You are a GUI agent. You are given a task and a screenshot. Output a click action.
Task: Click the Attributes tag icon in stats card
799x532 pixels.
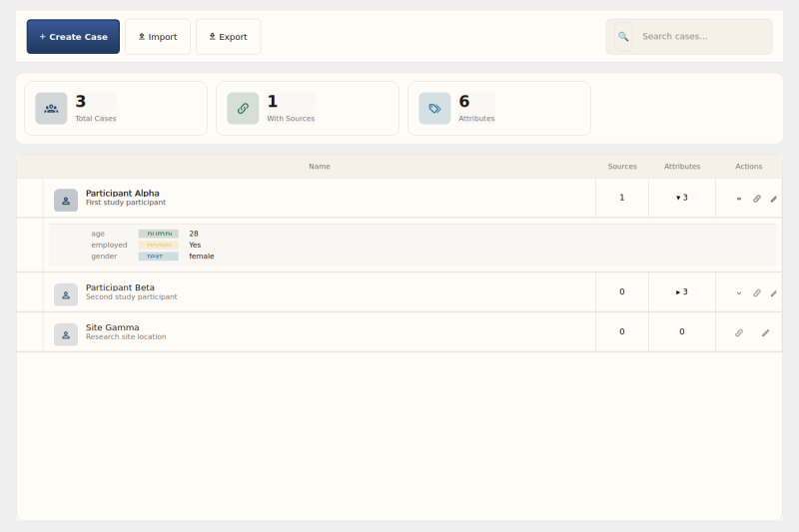(434, 108)
